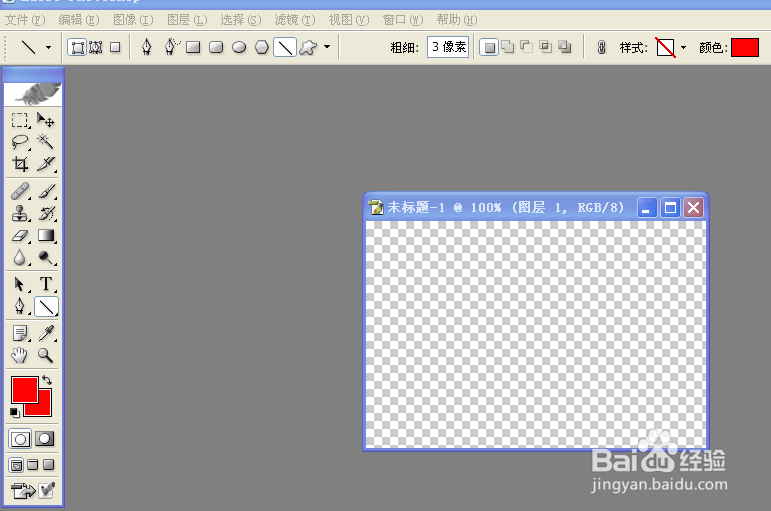
Task: Select Exclude Overlapping Shape Areas option
Action: tap(565, 47)
